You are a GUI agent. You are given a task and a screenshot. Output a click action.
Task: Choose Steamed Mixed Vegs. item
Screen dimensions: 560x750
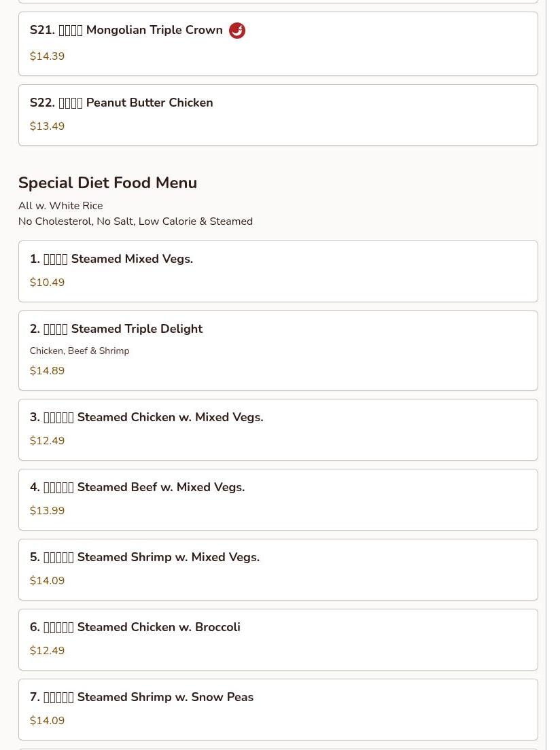tap(278, 271)
